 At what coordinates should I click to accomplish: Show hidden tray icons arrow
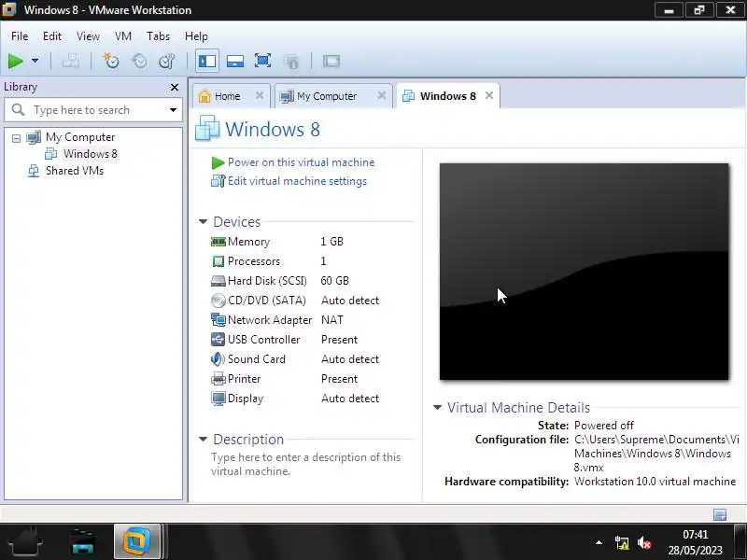tap(599, 542)
